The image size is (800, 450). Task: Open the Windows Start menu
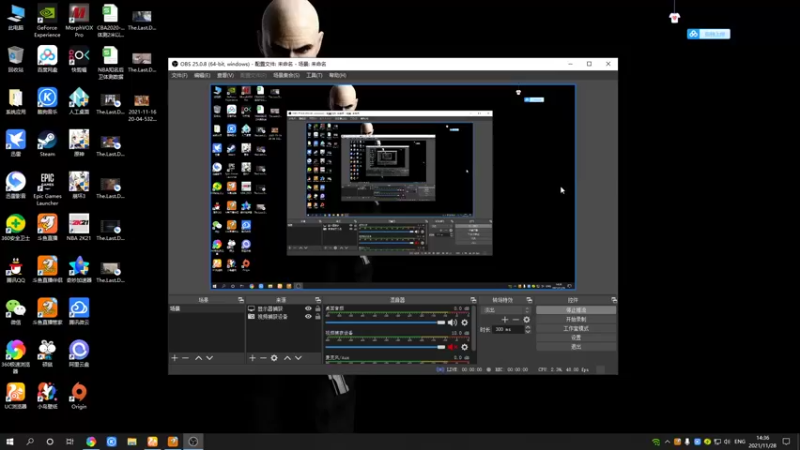10,442
